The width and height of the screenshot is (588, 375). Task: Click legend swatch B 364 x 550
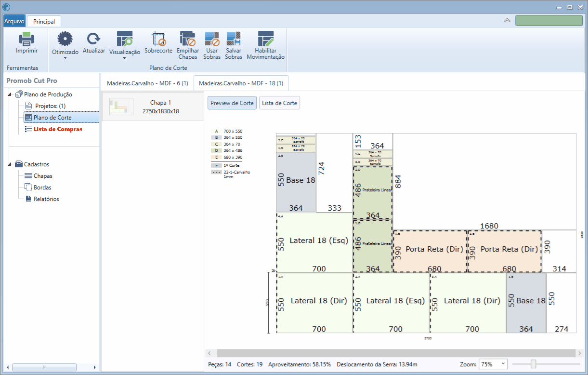point(216,137)
